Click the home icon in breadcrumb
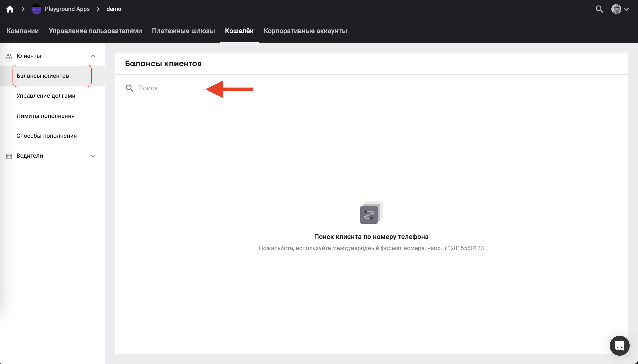This screenshot has width=638, height=364. coord(10,9)
